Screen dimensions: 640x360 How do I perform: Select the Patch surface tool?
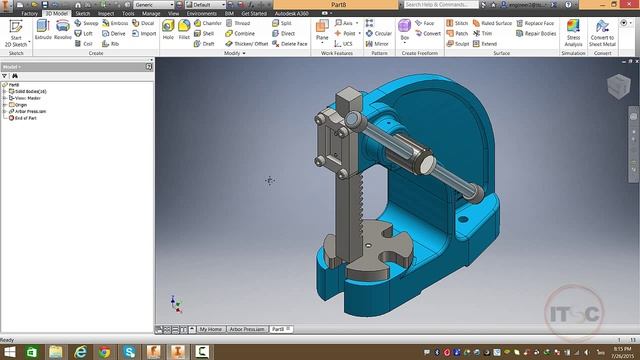457,33
